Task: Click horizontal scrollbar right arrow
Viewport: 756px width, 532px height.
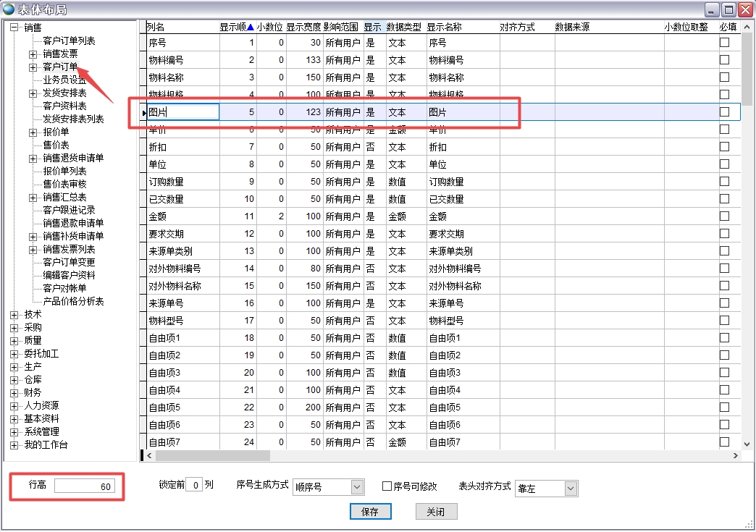Action: pos(735,456)
